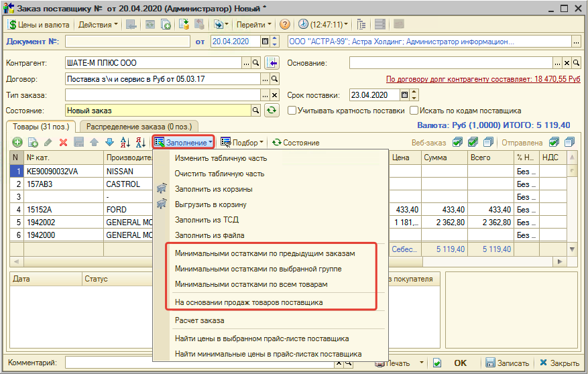
Task: Open Контрагент selection list via ellipsis
Action: point(246,63)
